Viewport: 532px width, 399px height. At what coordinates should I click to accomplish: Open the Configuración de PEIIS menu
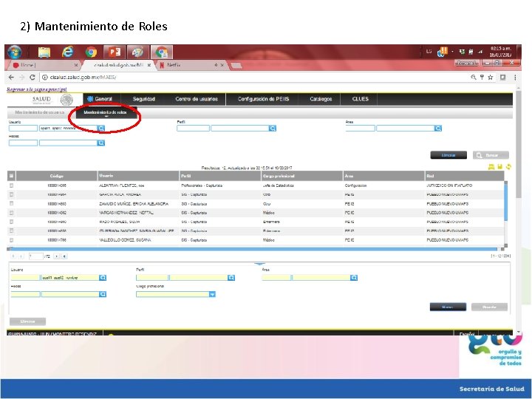(263, 99)
